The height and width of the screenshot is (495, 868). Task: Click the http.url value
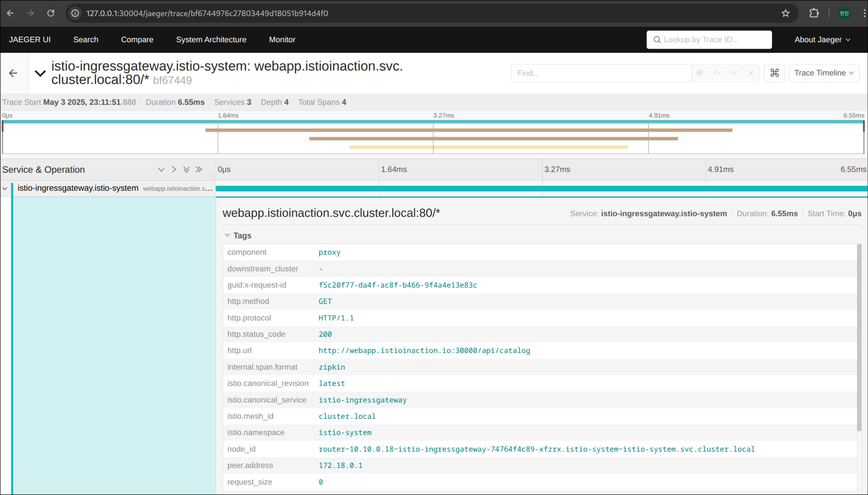(424, 350)
